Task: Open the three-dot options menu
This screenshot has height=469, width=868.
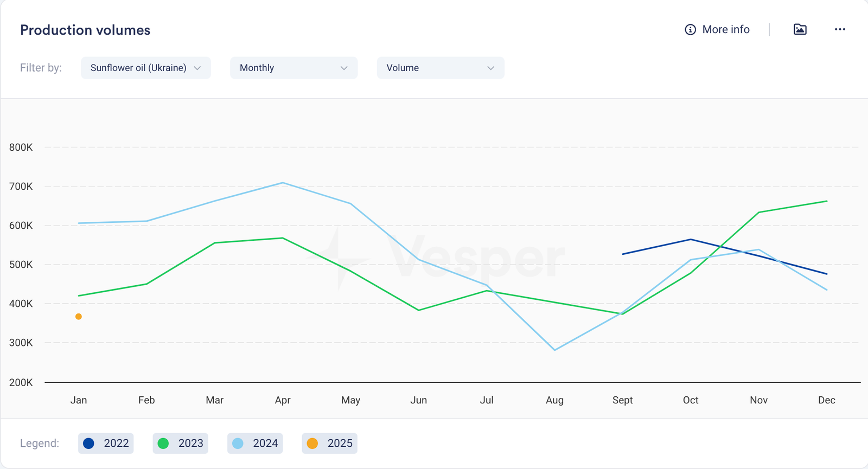Action: tap(840, 29)
